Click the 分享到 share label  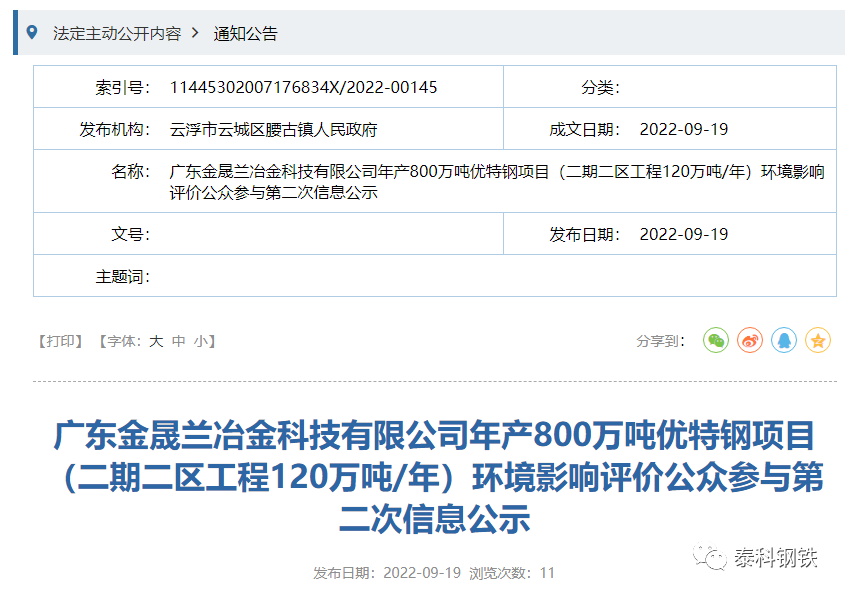[662, 340]
